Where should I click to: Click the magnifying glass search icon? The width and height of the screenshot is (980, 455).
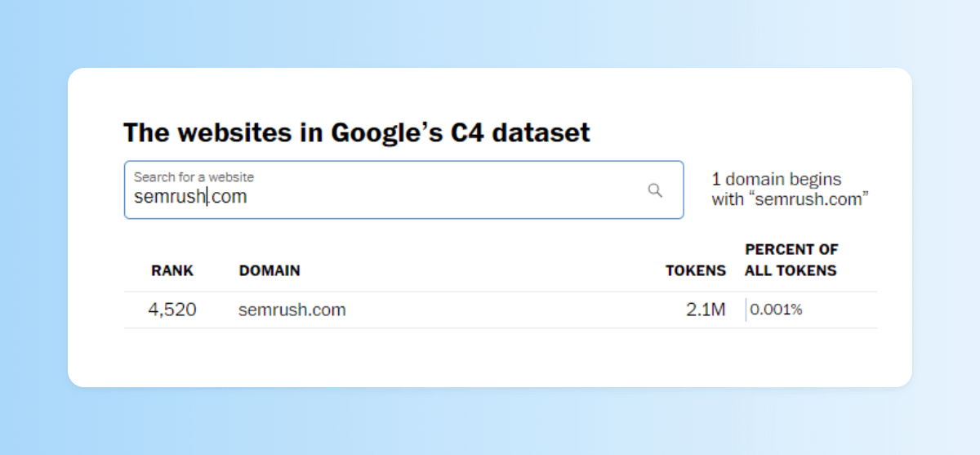click(655, 190)
